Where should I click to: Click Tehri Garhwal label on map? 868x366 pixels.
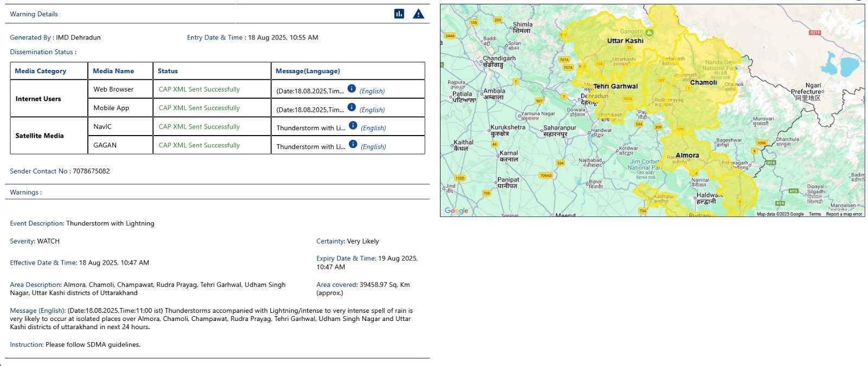(x=616, y=86)
